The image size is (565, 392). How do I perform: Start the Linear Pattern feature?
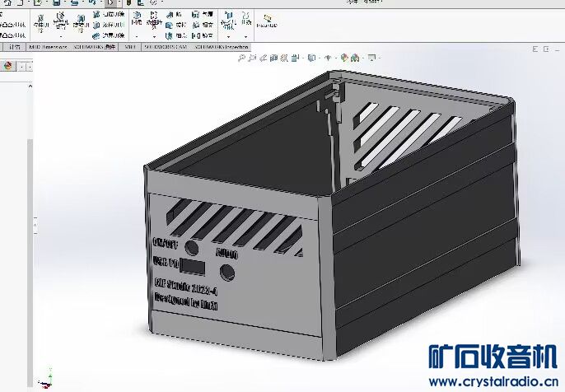[154, 20]
